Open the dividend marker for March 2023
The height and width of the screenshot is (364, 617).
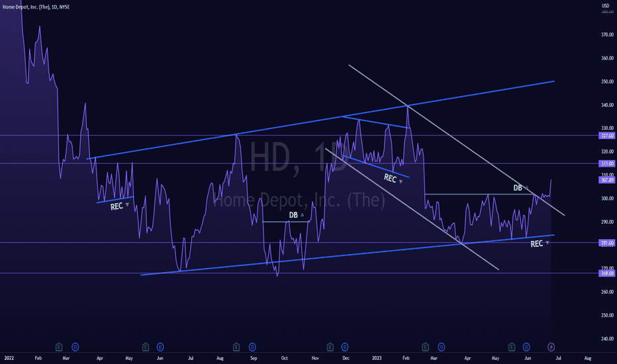[x=441, y=347]
